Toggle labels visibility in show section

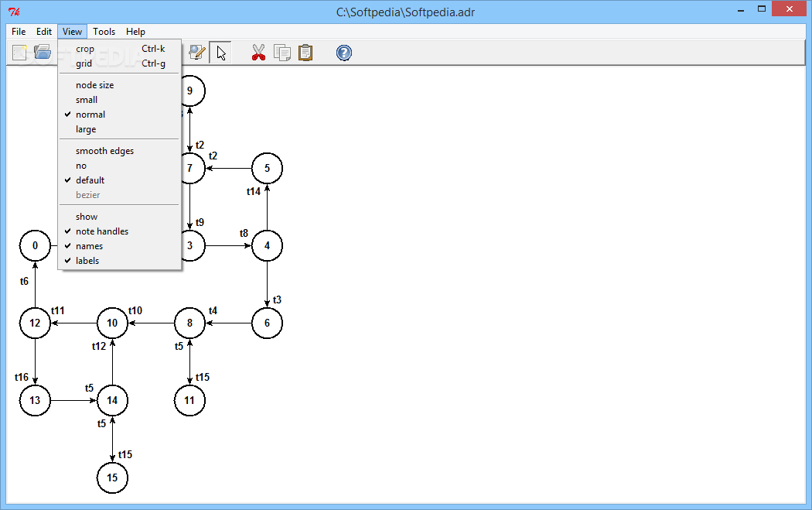coord(120,261)
